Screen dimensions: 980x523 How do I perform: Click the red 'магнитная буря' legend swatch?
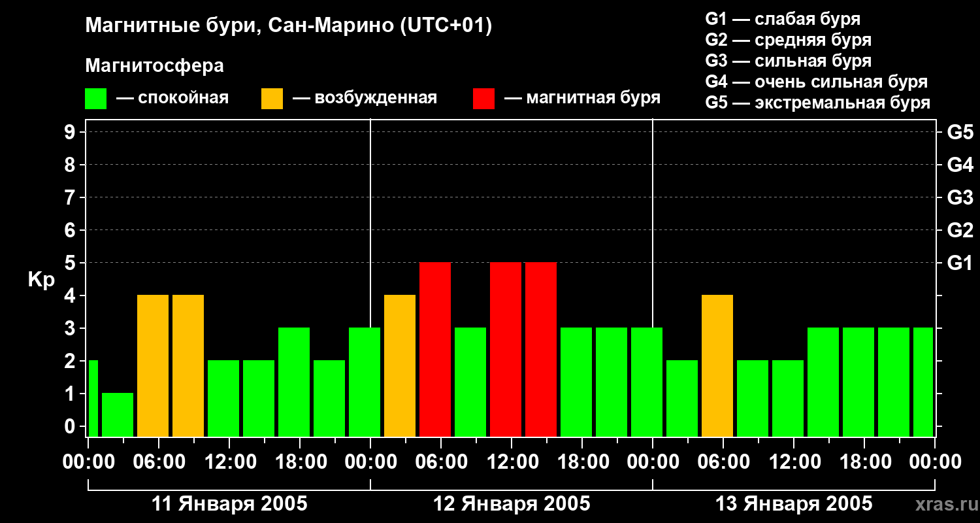483,99
